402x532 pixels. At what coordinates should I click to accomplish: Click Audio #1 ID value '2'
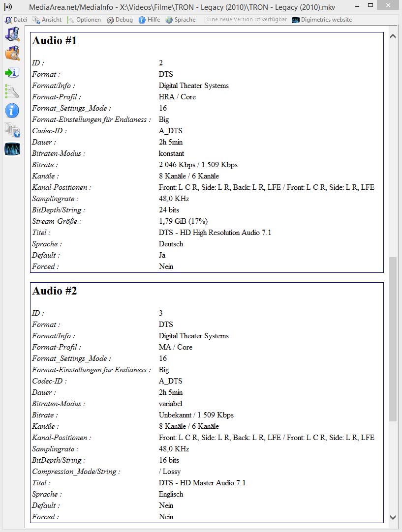tap(160, 63)
